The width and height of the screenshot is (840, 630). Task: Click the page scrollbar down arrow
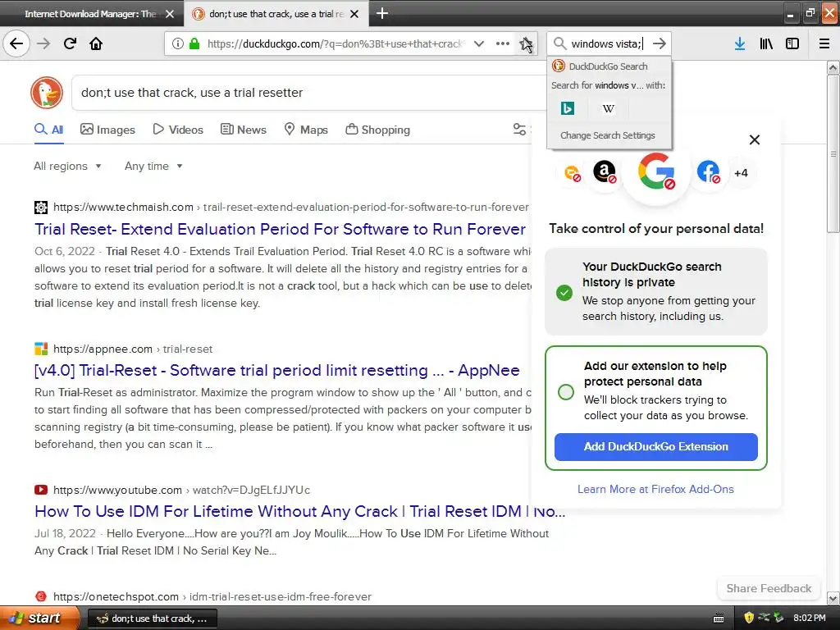click(x=833, y=598)
